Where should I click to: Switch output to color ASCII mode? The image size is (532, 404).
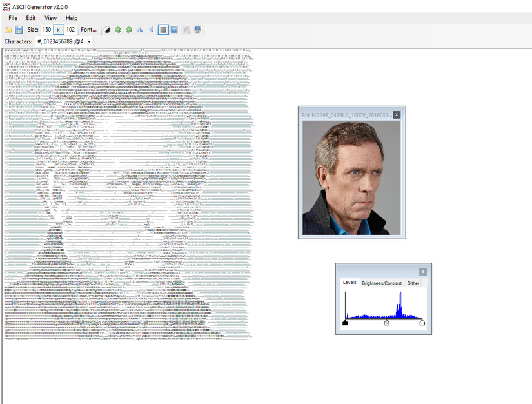pyautogui.click(x=174, y=30)
